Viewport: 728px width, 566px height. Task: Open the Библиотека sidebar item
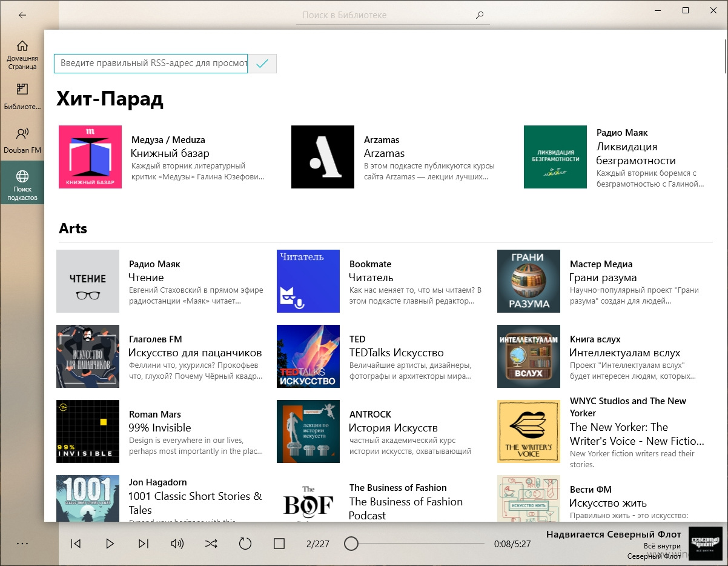click(x=22, y=97)
